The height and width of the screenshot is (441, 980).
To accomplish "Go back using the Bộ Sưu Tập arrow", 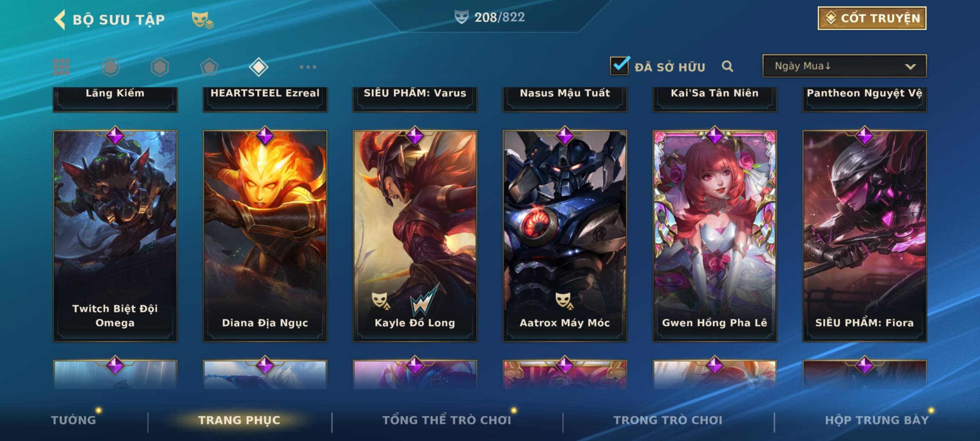I will (x=60, y=19).
